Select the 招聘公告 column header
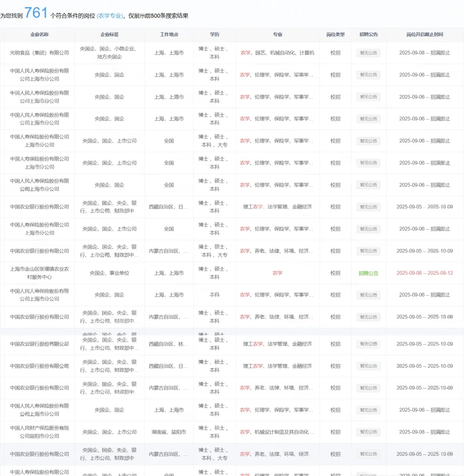464x476 pixels. click(369, 34)
